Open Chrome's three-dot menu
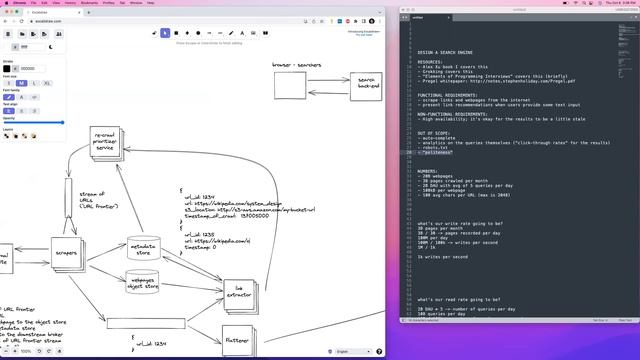640x360 pixels. 380,21
